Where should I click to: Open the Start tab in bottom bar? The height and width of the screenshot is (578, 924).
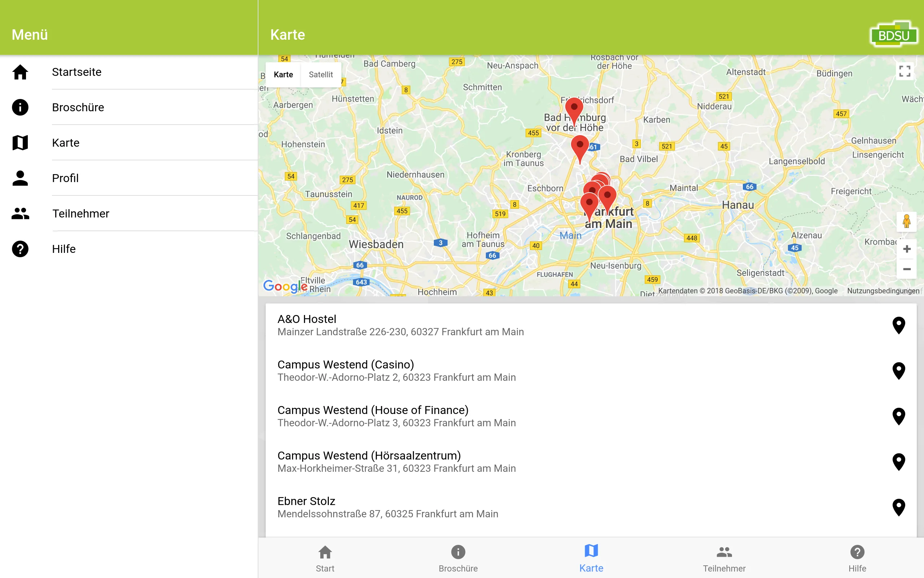pos(325,558)
